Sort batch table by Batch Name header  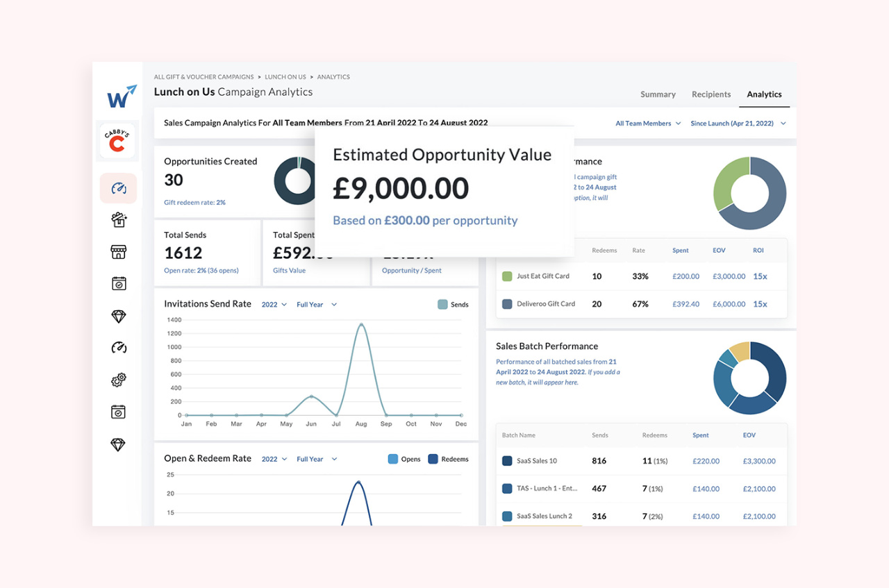point(519,435)
